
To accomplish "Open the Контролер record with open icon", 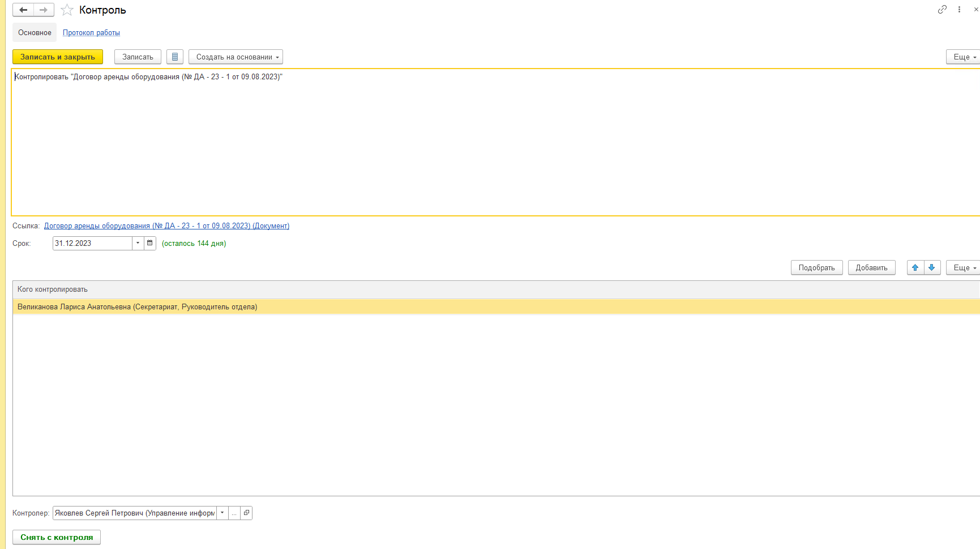I will pyautogui.click(x=246, y=513).
